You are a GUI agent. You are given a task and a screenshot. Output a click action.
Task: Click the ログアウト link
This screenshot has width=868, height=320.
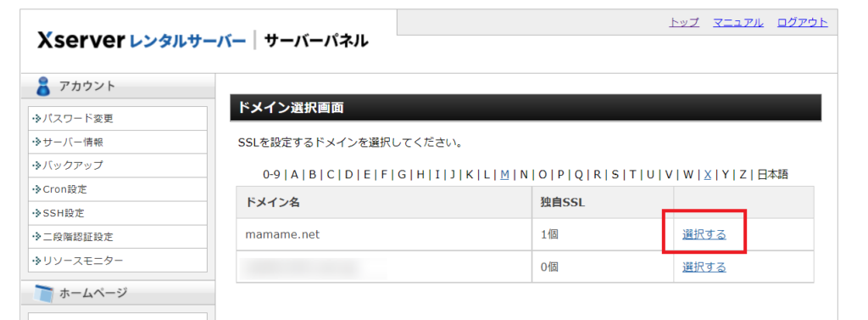[x=802, y=22]
